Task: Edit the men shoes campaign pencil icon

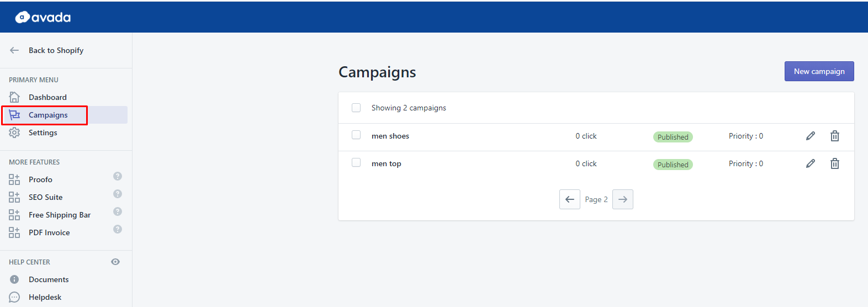Action: pos(811,136)
